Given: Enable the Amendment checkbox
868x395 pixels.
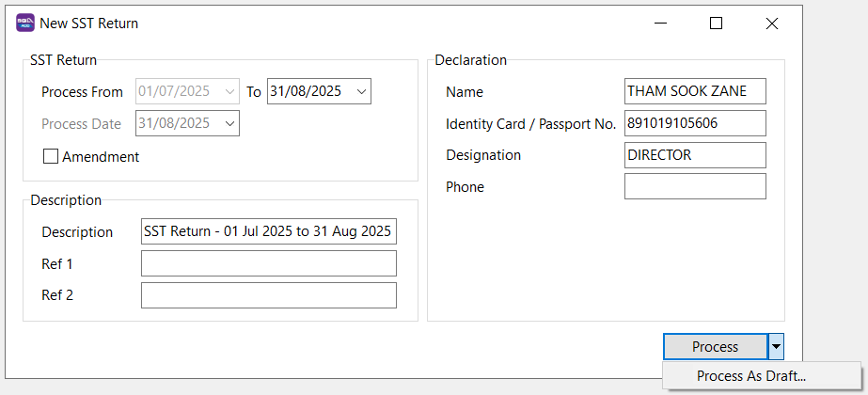Looking at the screenshot, I should tap(51, 157).
